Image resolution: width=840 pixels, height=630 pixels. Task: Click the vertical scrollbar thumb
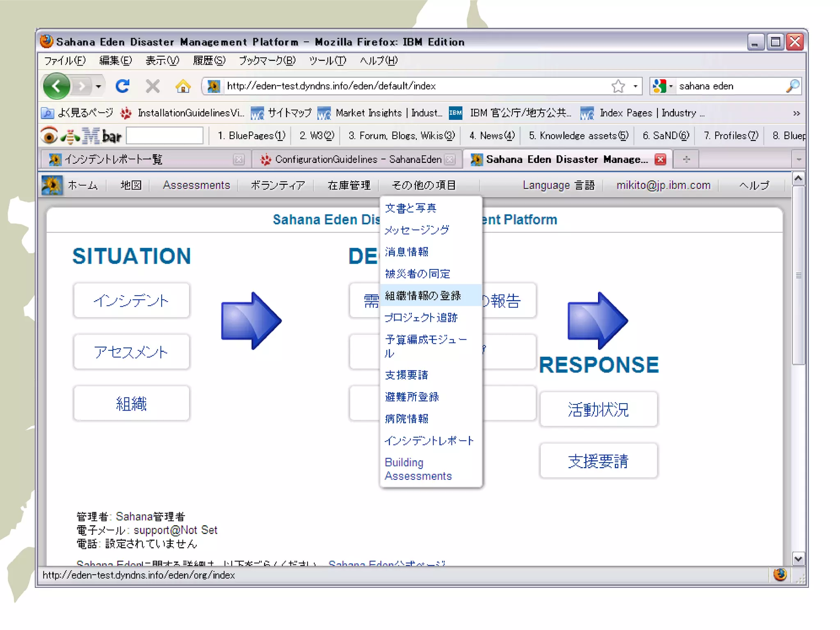click(798, 275)
